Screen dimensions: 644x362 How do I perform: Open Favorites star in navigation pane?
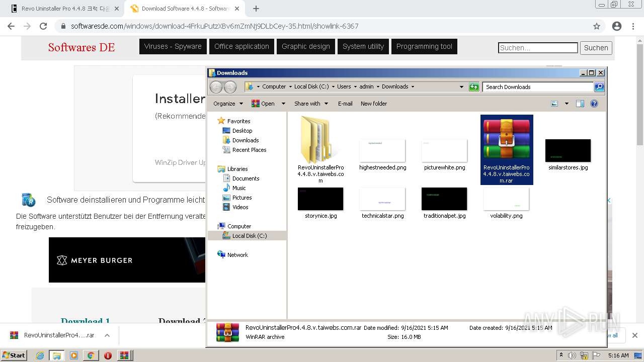click(x=221, y=121)
